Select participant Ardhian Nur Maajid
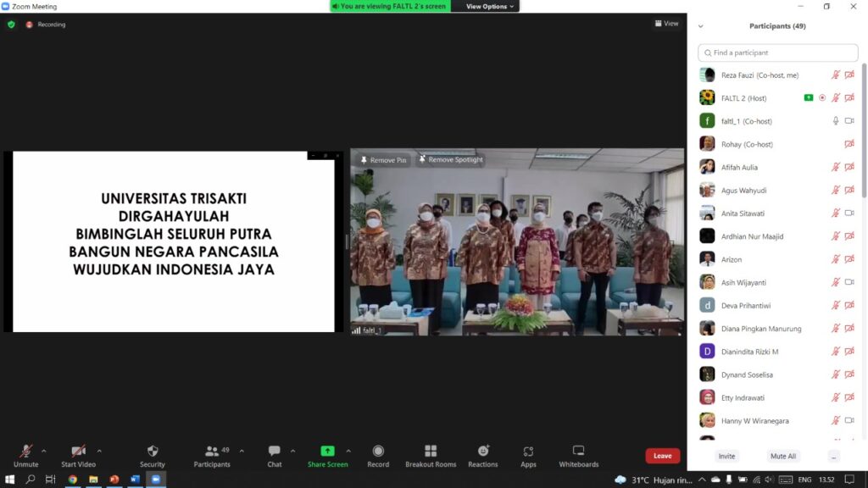The image size is (868, 488). (778, 236)
